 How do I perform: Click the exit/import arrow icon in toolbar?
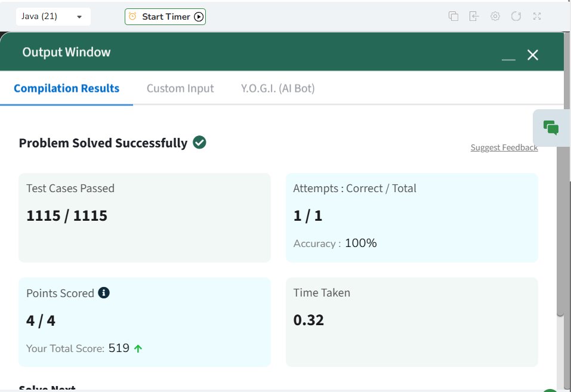click(x=474, y=16)
